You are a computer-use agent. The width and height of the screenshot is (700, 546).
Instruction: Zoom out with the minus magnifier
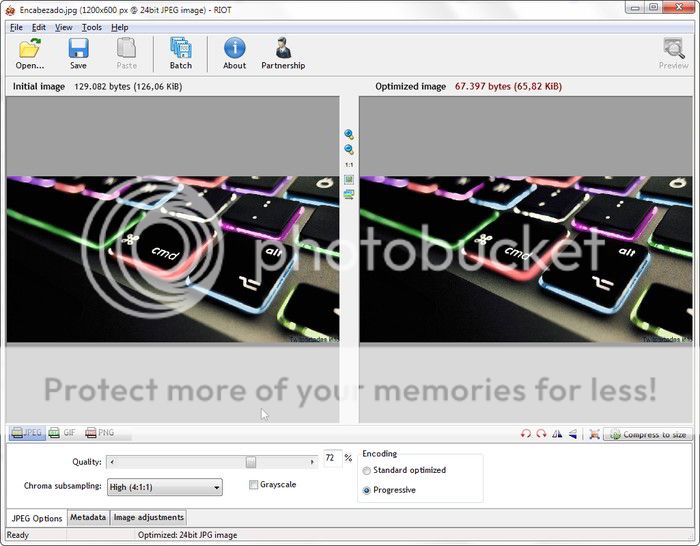[349, 150]
